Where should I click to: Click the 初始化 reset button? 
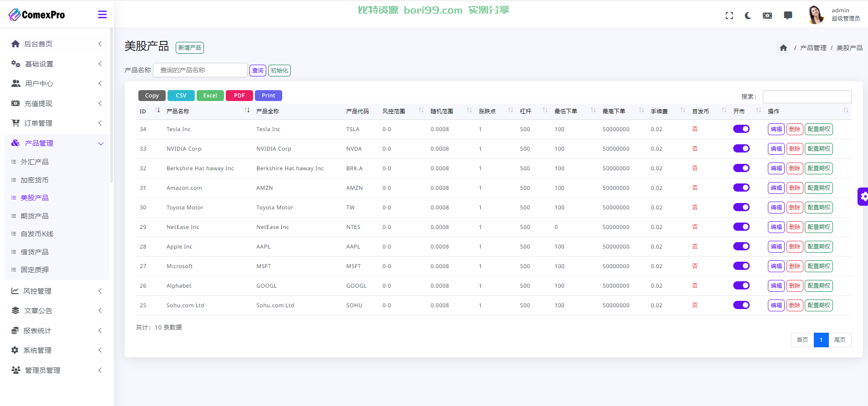click(x=279, y=71)
